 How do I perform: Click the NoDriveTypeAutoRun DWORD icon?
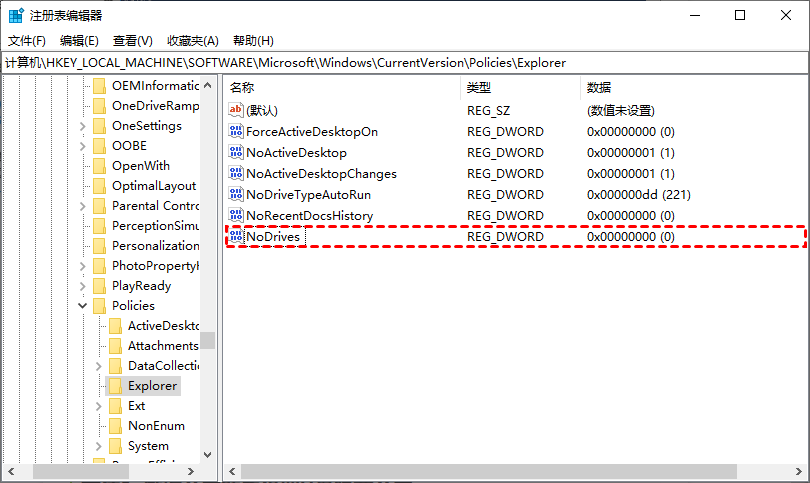tap(236, 194)
